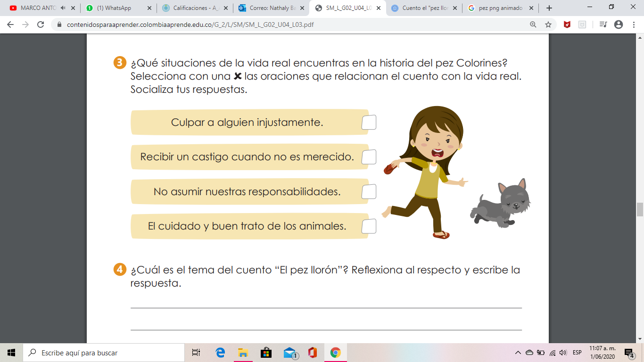Check the box for "Culpar a alguien injustamente"
Image resolution: width=644 pixels, height=362 pixels.
pos(369,123)
